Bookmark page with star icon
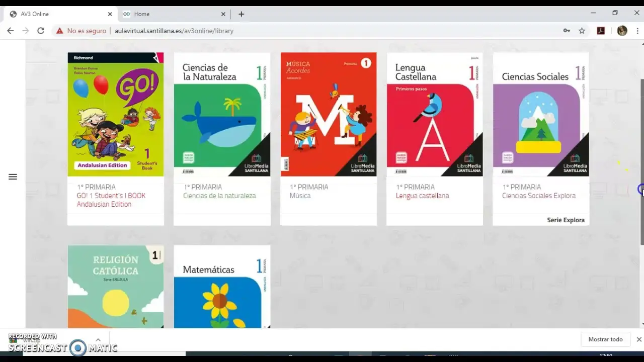644x362 pixels. 582,31
